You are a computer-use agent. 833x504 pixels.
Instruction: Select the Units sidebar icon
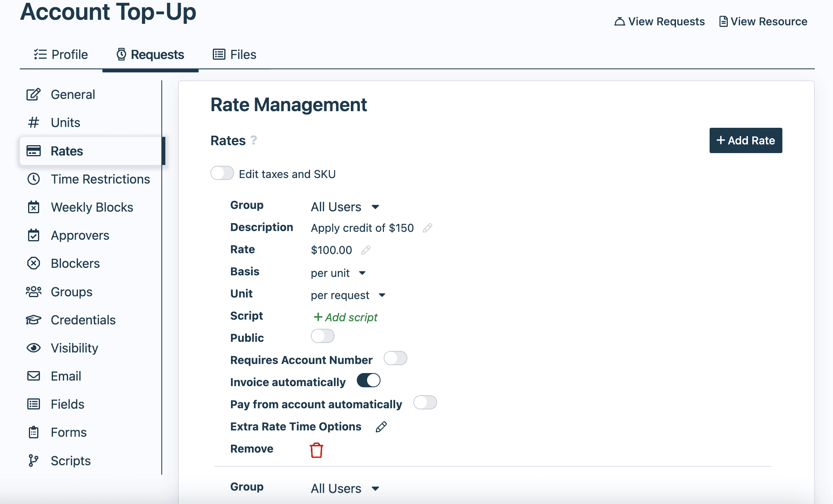34,122
